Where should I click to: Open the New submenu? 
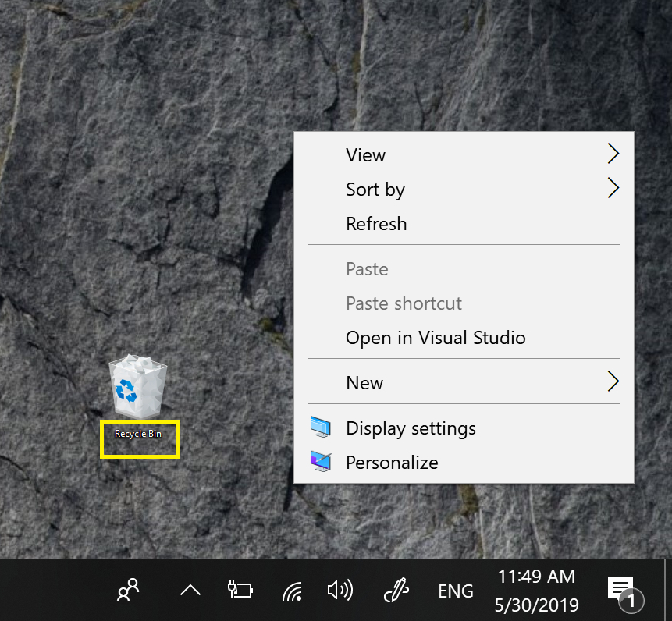tap(464, 382)
